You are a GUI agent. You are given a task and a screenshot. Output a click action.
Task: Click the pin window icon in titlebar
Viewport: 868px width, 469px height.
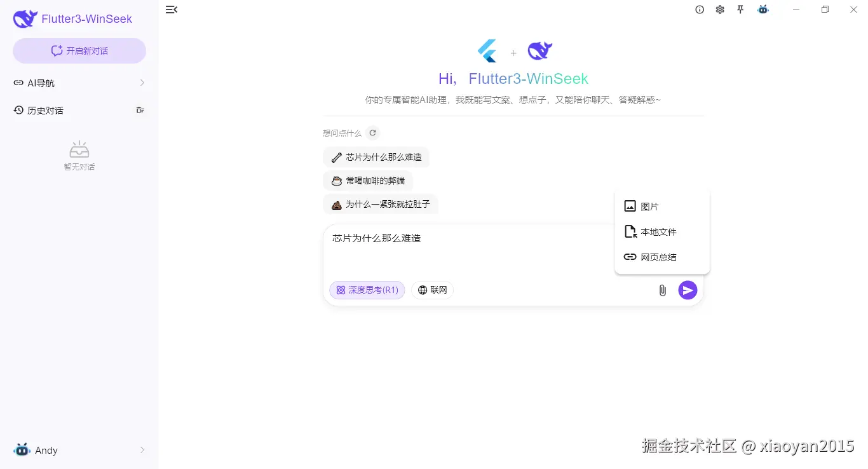coord(740,10)
